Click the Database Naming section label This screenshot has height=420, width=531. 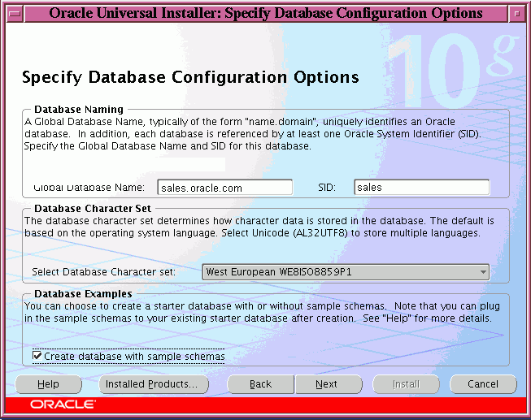coord(79,110)
